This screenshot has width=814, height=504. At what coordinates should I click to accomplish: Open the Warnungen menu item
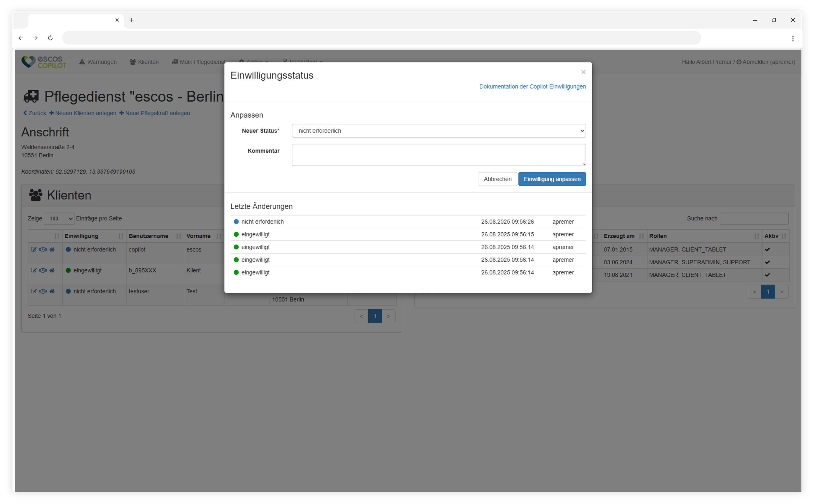pyautogui.click(x=98, y=62)
